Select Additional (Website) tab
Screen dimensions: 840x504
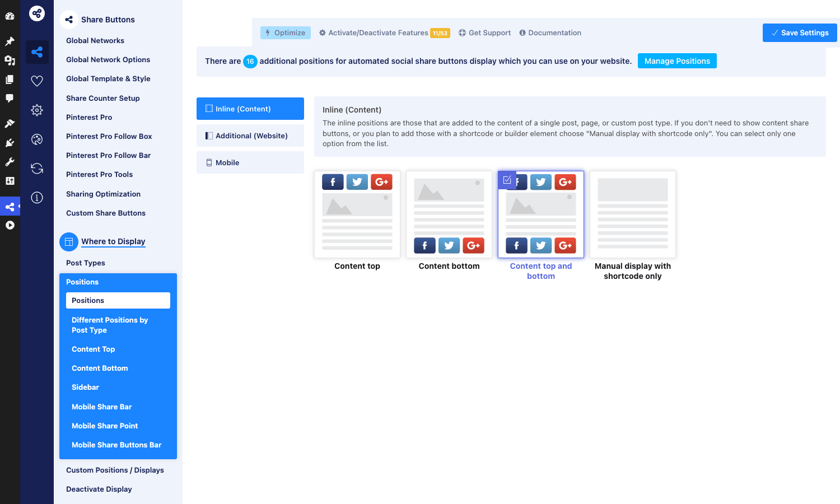[x=250, y=136]
